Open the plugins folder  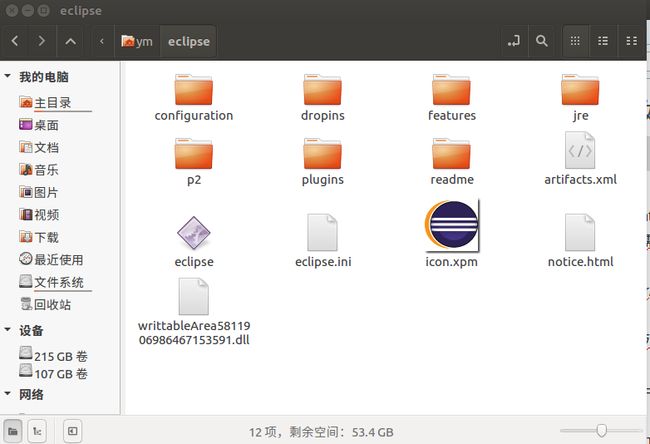(323, 154)
